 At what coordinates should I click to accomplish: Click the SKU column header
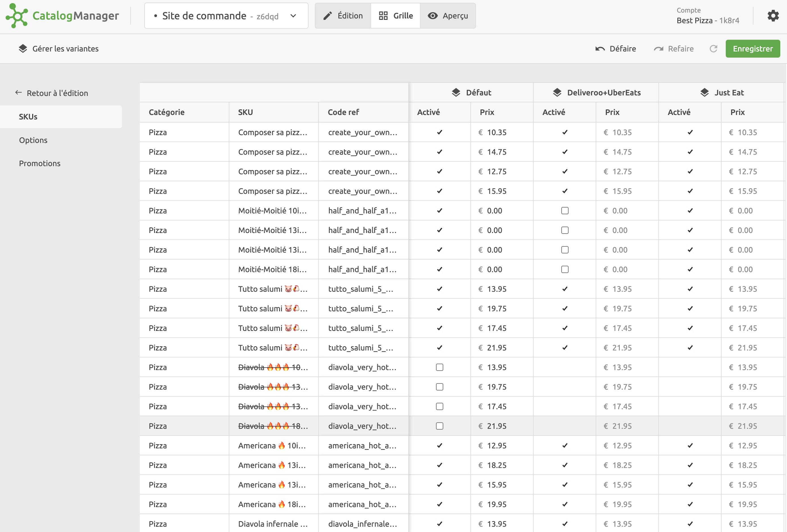(274, 112)
